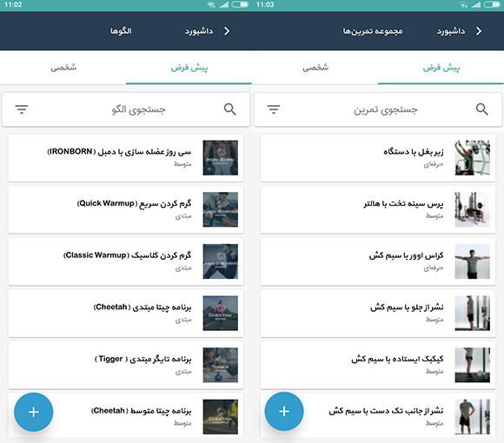
Task: Tap متوسط level under IRONBORN title
Action: tap(182, 164)
